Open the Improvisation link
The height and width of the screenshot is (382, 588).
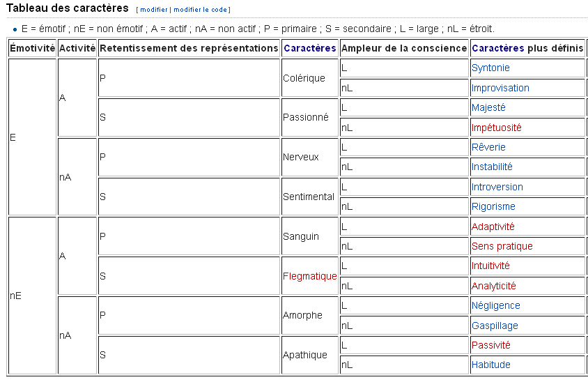coord(500,89)
